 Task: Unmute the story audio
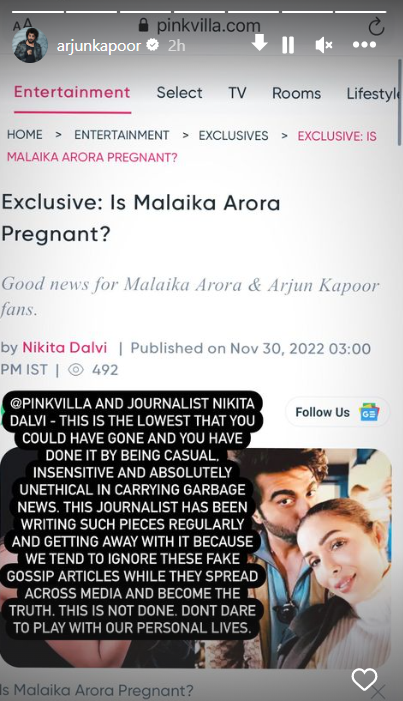click(x=324, y=45)
